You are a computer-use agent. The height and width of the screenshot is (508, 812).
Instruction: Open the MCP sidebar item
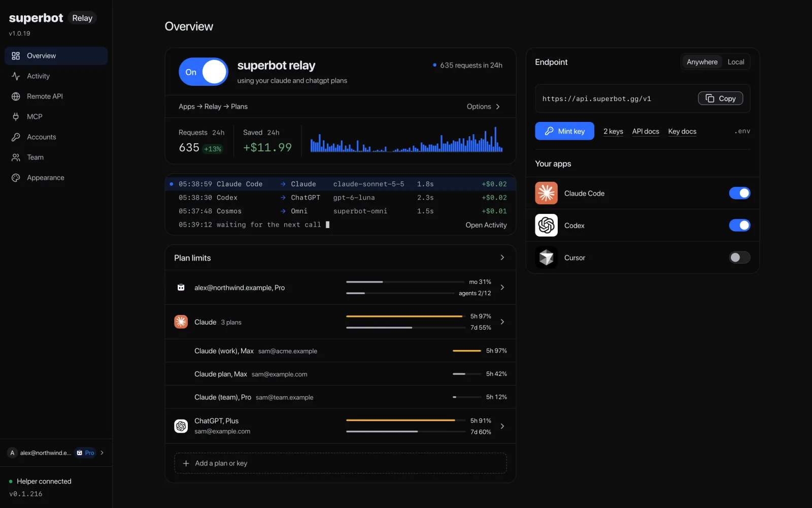(x=56, y=117)
